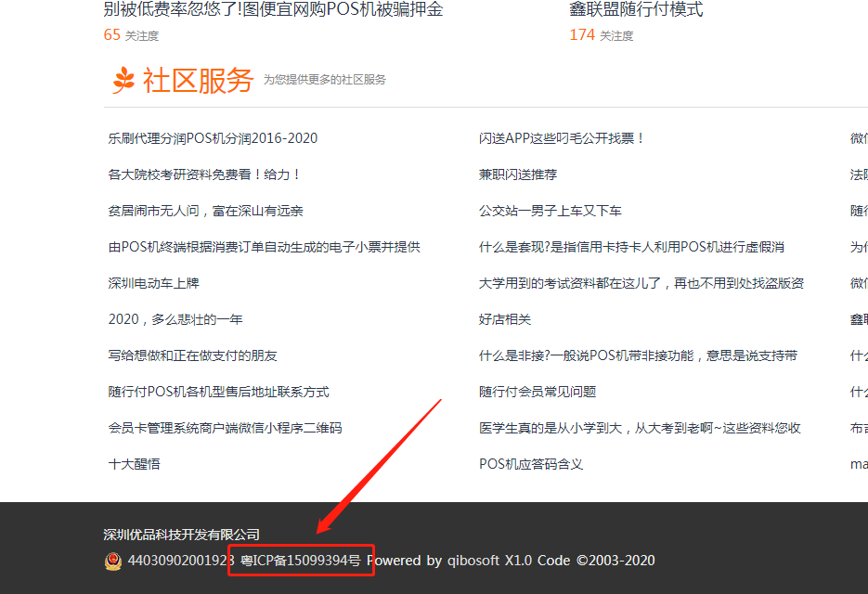Open 写给想做和正在做支付的朋友 link

[x=192, y=355]
